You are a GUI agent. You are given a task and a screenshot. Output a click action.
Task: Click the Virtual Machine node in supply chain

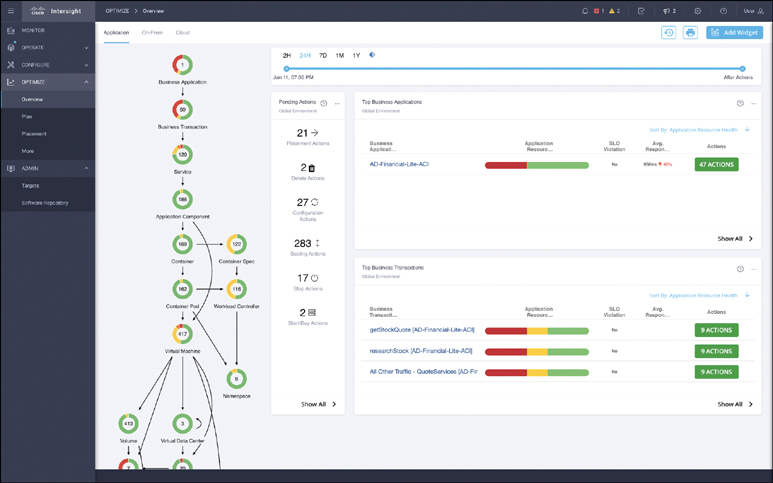[x=182, y=334]
